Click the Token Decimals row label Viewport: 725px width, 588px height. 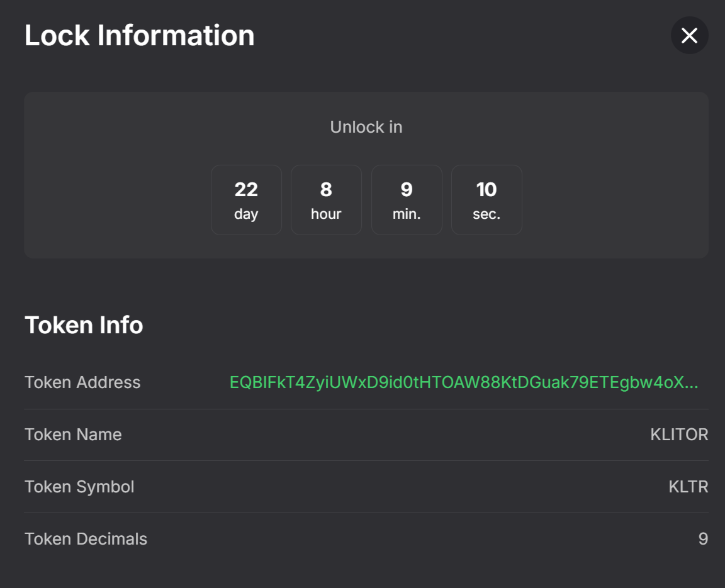tap(86, 539)
